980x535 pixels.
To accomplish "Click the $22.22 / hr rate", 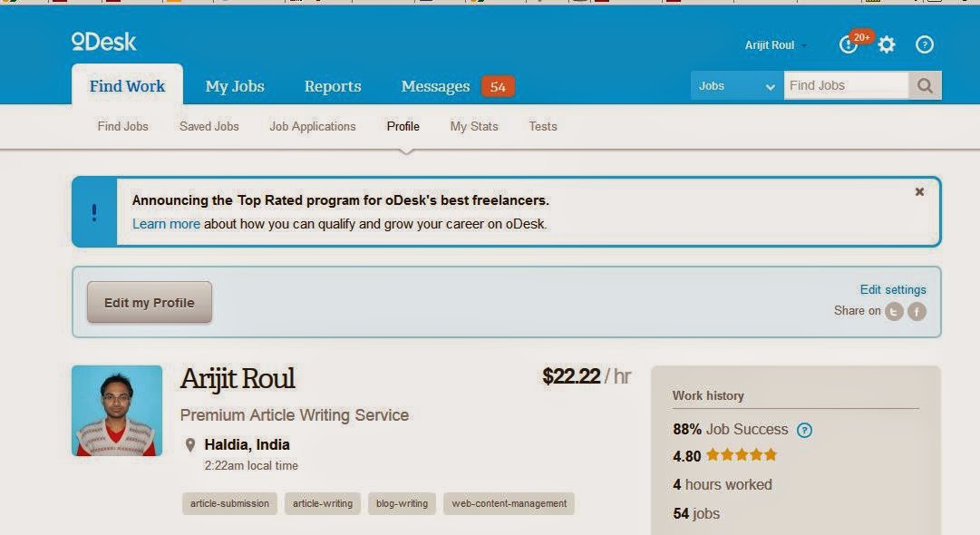I will 587,376.
